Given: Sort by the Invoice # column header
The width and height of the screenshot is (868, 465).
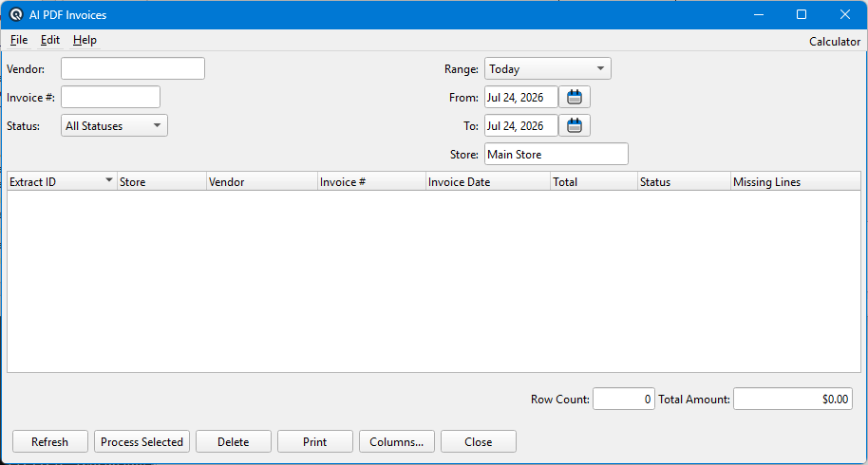Looking at the screenshot, I should click(x=372, y=181).
